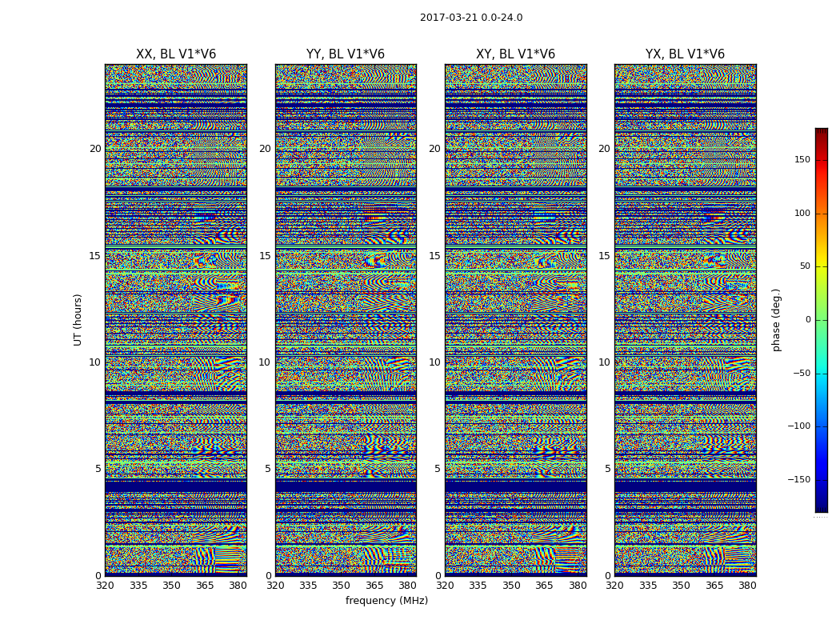Click the 5 hour tick of XY plot

point(438,469)
